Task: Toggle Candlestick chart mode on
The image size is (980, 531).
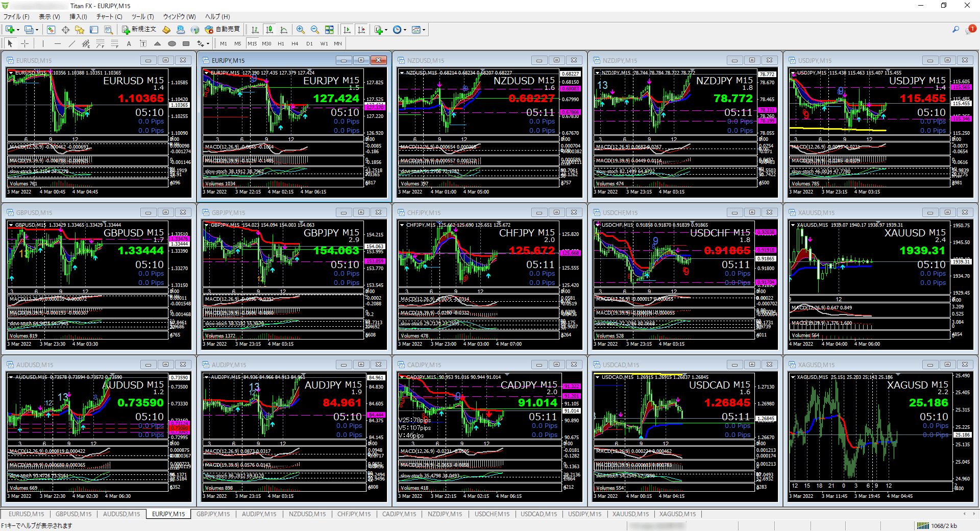Action: (x=270, y=29)
